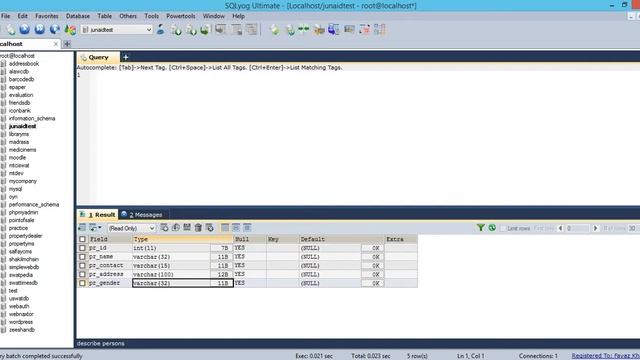Switch result to grid view icon
640x360 pixels.
click(x=225, y=228)
